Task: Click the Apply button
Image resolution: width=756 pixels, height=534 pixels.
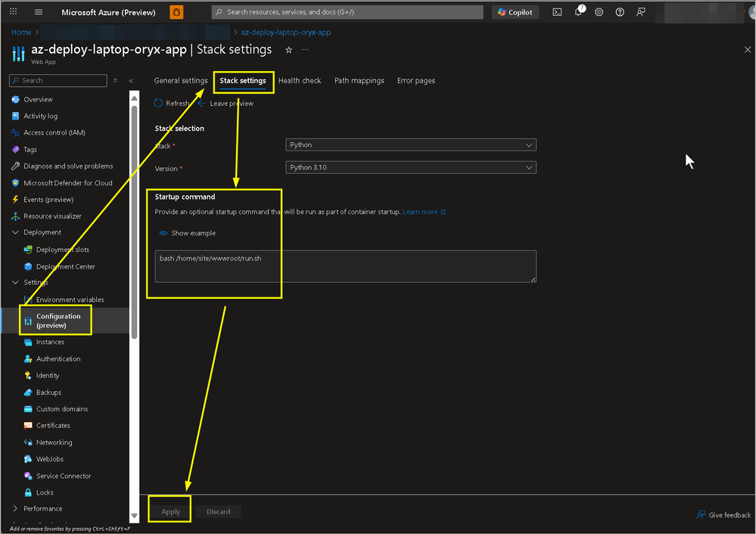Action: (171, 512)
